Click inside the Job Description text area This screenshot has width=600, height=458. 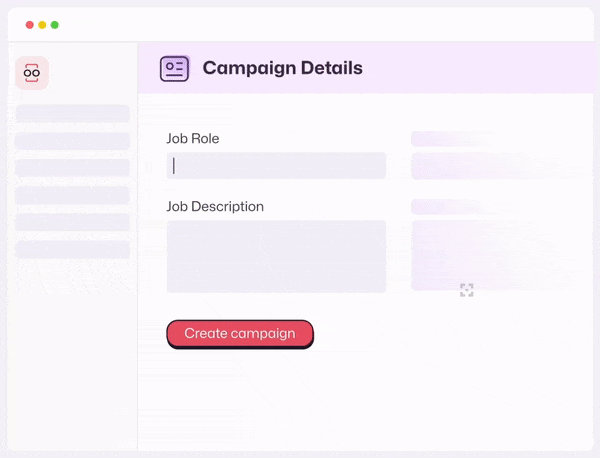pyautogui.click(x=276, y=256)
